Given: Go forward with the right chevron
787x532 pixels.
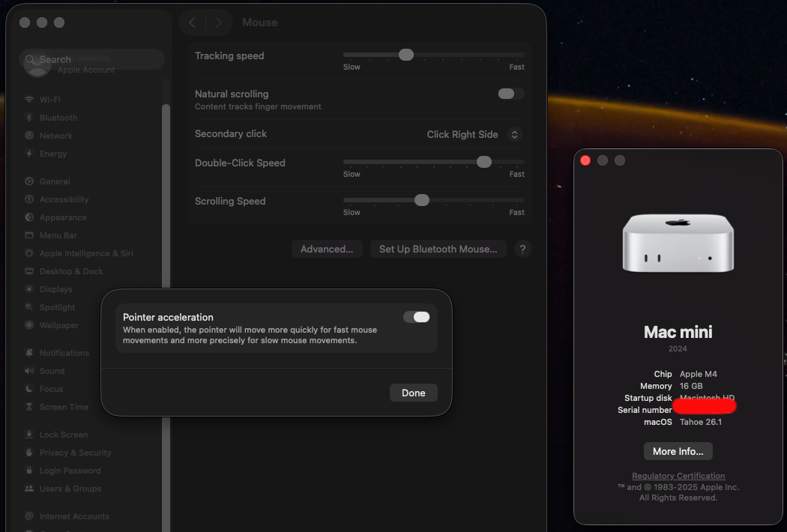Looking at the screenshot, I should 218,22.
